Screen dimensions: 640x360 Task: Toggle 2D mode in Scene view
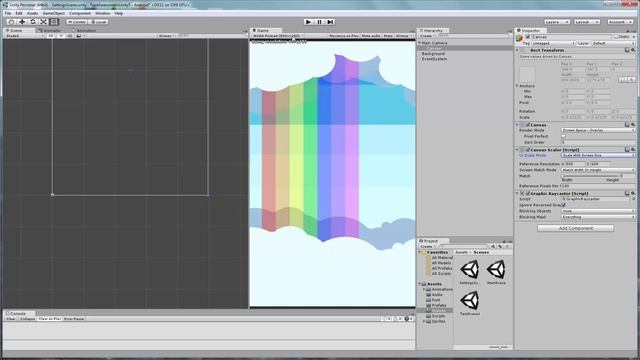pyautogui.click(x=51, y=36)
